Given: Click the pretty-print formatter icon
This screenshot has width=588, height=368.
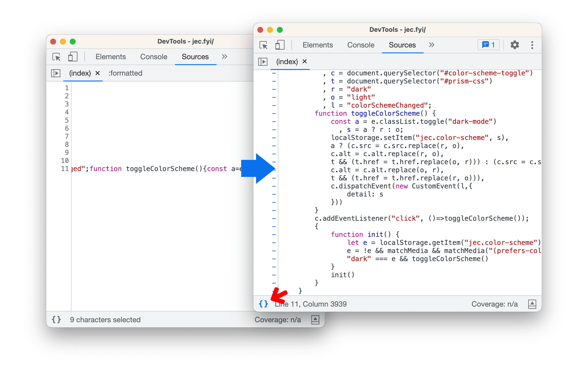Looking at the screenshot, I should [x=263, y=304].
